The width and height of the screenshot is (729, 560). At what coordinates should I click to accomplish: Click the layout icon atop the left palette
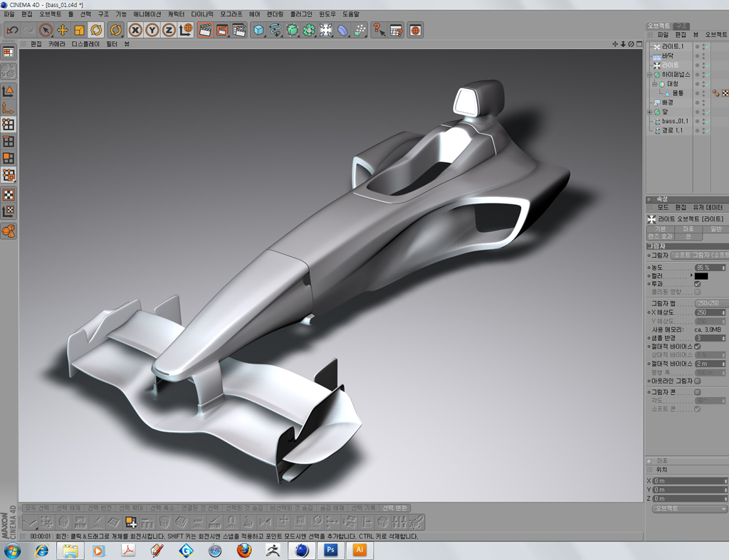click(x=9, y=53)
